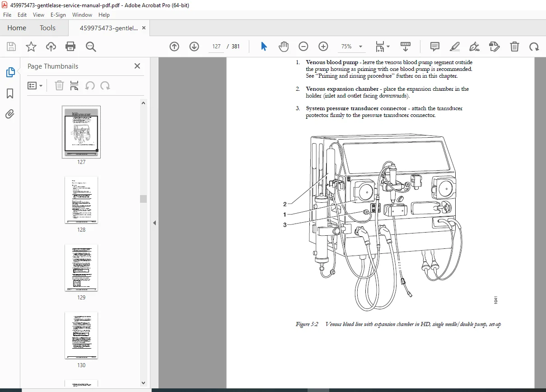
Task: Go to next page with down arrow
Action: coord(194,47)
